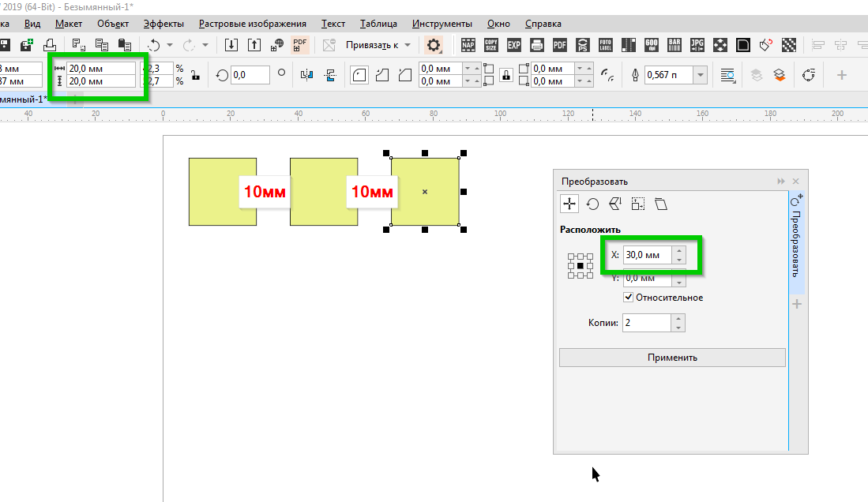
Task: Open the Skew transform tab icon
Action: (661, 204)
